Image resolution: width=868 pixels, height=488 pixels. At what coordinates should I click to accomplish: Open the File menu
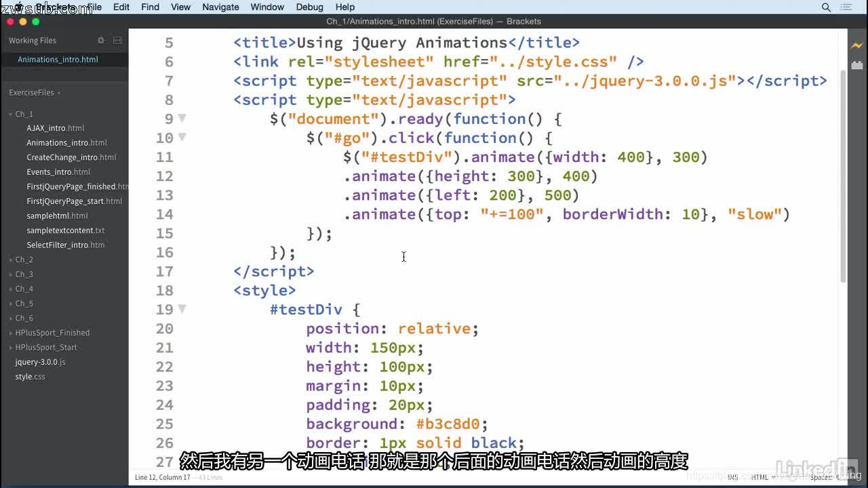pyautogui.click(x=94, y=7)
